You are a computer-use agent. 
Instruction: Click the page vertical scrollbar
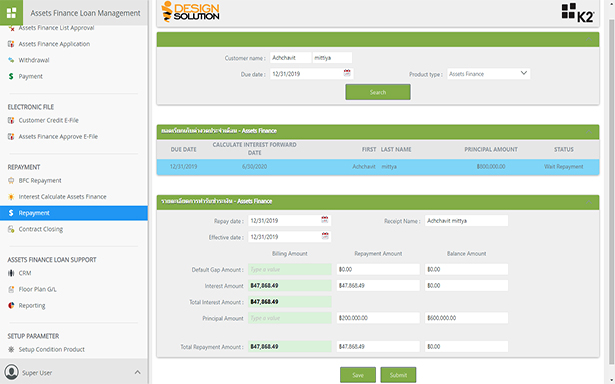coord(611,192)
